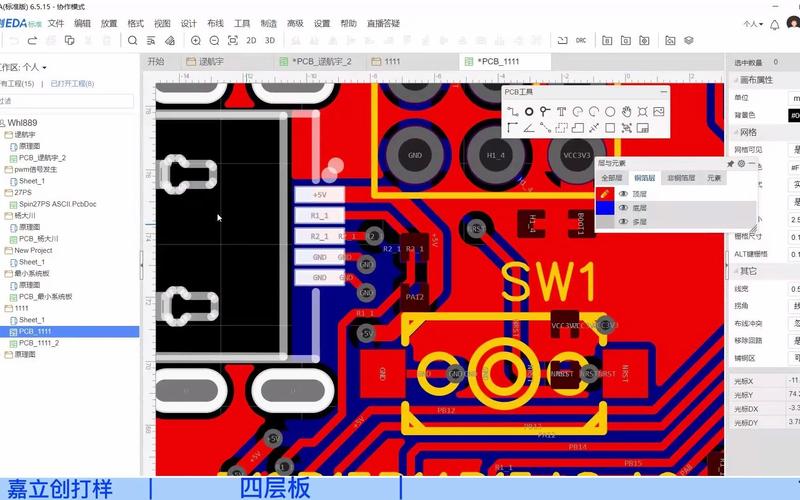
Task: Activate the hand pan tool
Action: point(626,111)
